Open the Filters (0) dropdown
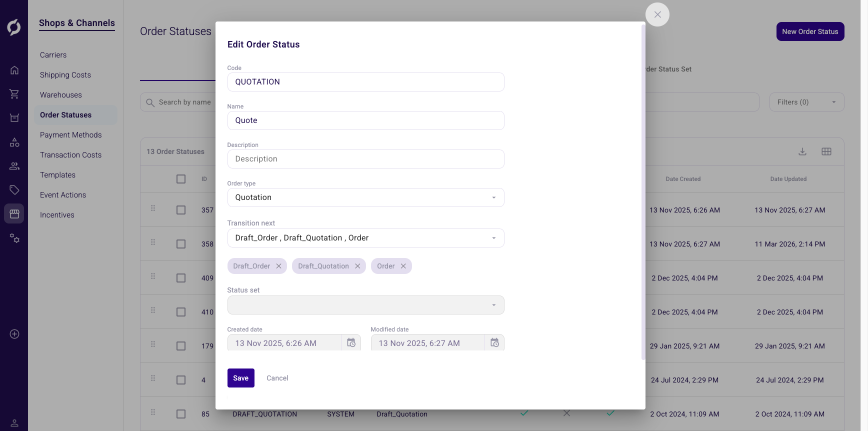 (806, 102)
